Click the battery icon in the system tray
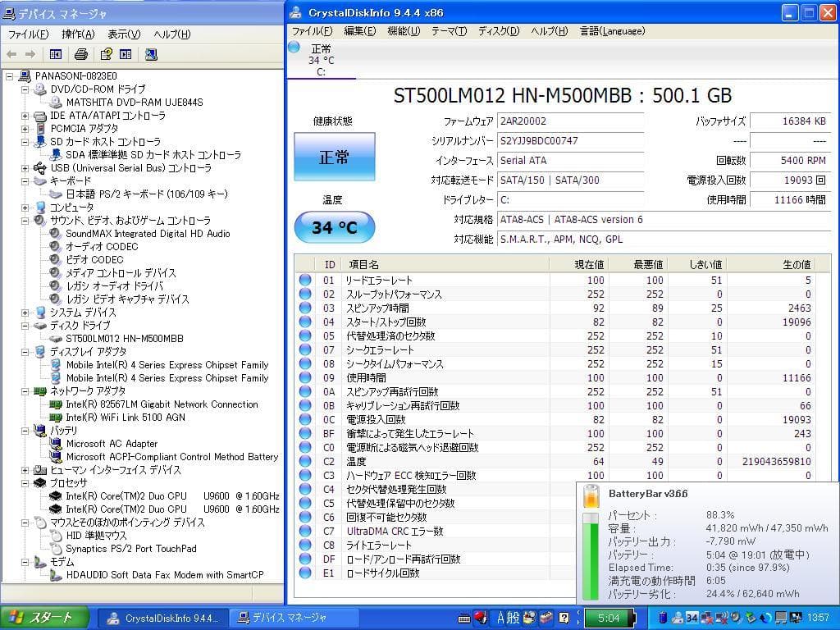The image size is (840, 630). (x=662, y=619)
